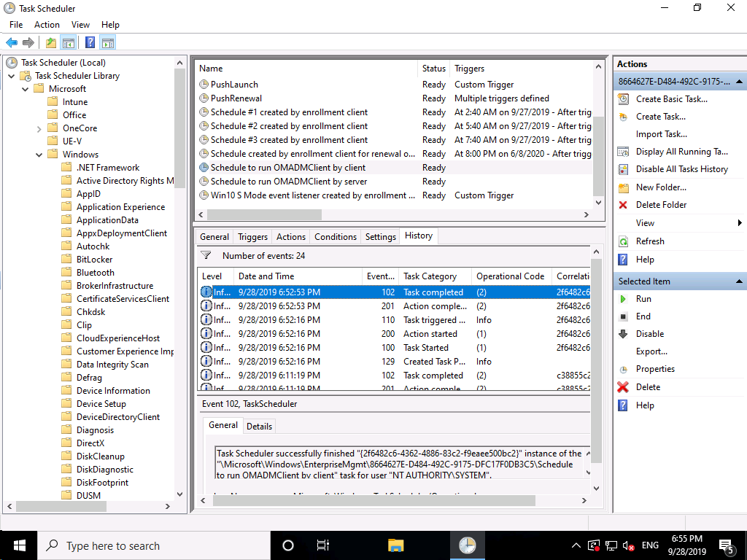The width and height of the screenshot is (747, 560).
Task: Click the green Run icon
Action: (623, 299)
